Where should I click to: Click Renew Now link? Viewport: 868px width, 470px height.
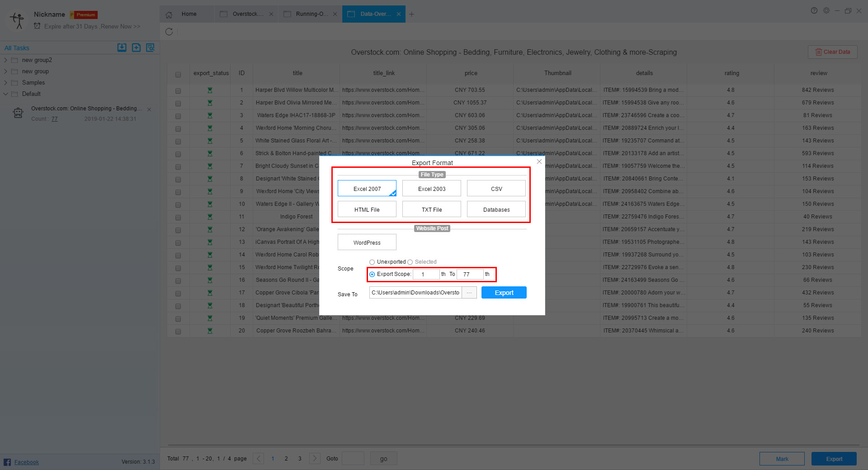(x=121, y=26)
